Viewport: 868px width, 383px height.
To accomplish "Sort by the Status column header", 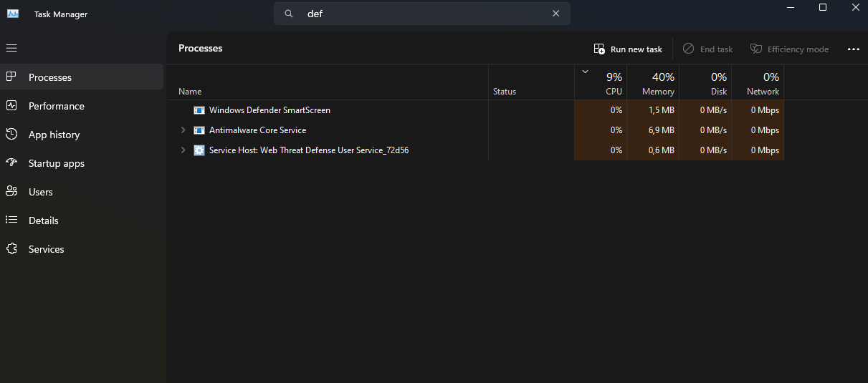I will [x=531, y=82].
